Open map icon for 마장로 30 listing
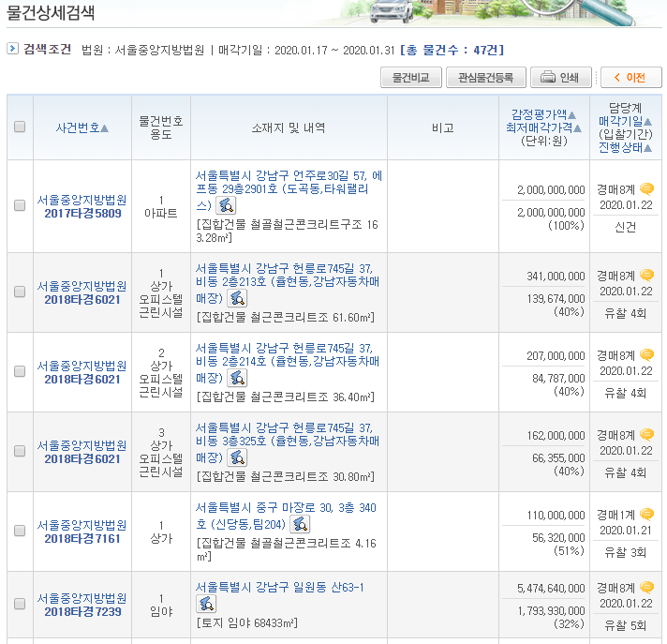The height and width of the screenshot is (644, 667). pos(300,524)
